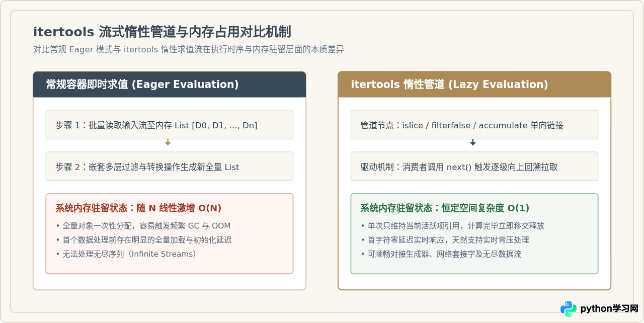644x323 pixels.
Task: Click the '管道节点：islice / filterfalse / accumulate' box
Action: coord(474,125)
